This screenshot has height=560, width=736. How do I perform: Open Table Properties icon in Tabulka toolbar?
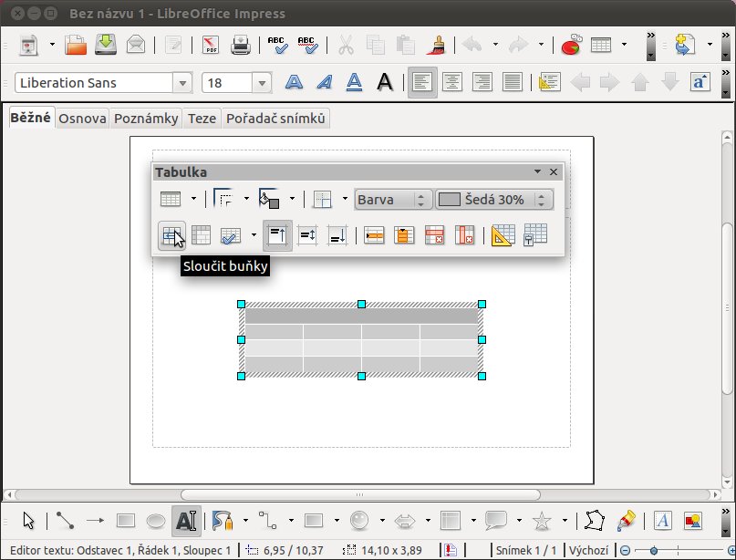click(535, 234)
